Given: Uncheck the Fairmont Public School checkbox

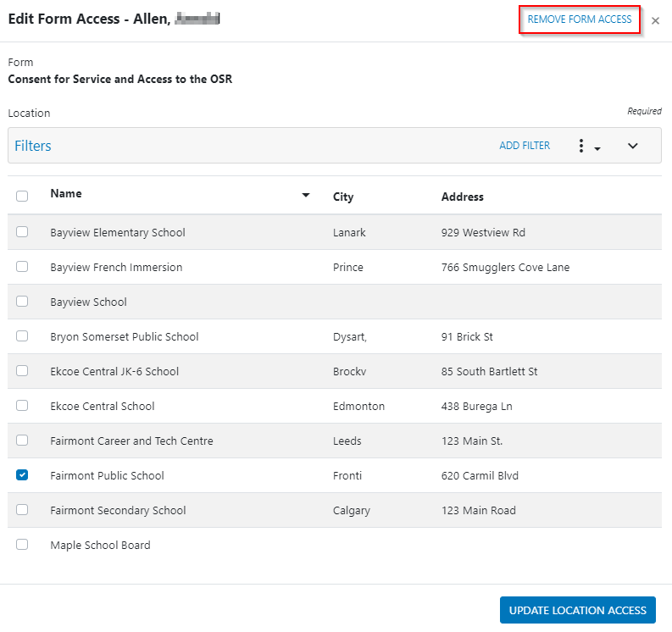Looking at the screenshot, I should [x=22, y=474].
